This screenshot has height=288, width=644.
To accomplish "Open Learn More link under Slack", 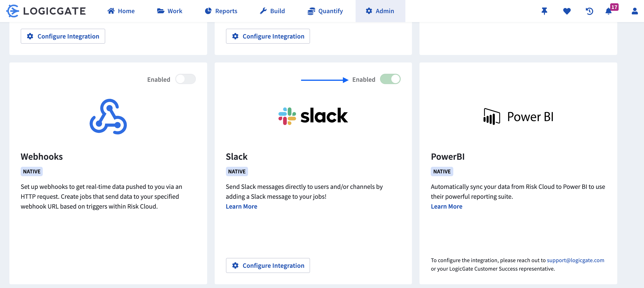I will [x=241, y=206].
